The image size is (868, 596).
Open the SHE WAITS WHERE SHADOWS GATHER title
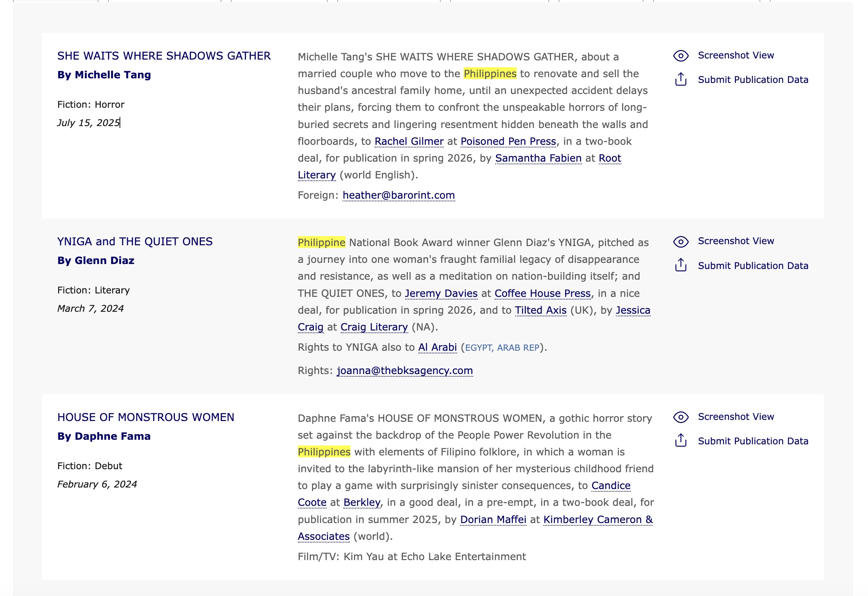tap(164, 56)
